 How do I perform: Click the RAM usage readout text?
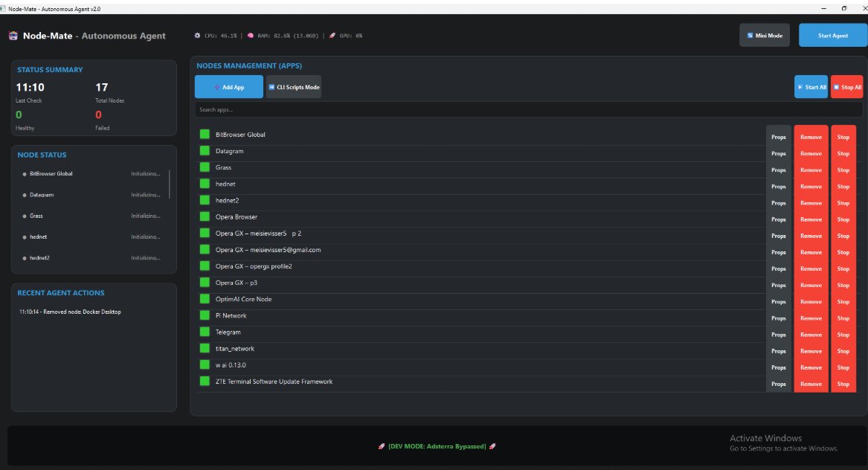pyautogui.click(x=288, y=36)
